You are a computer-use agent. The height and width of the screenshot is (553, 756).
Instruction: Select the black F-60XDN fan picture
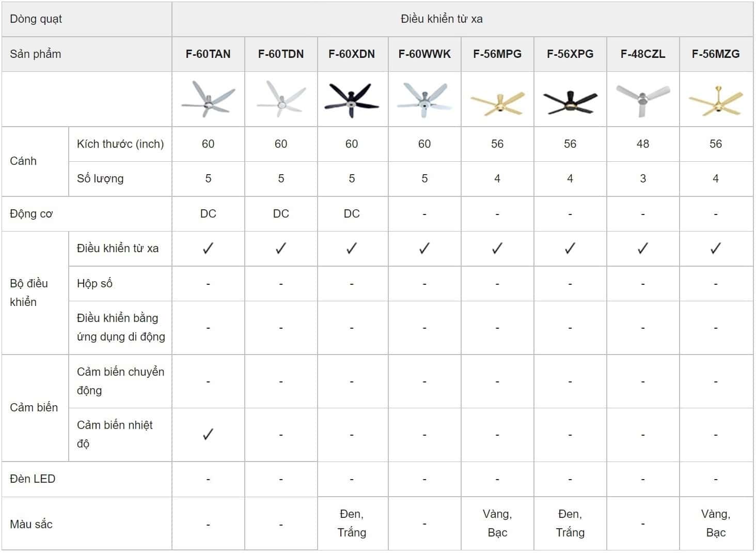[352, 99]
